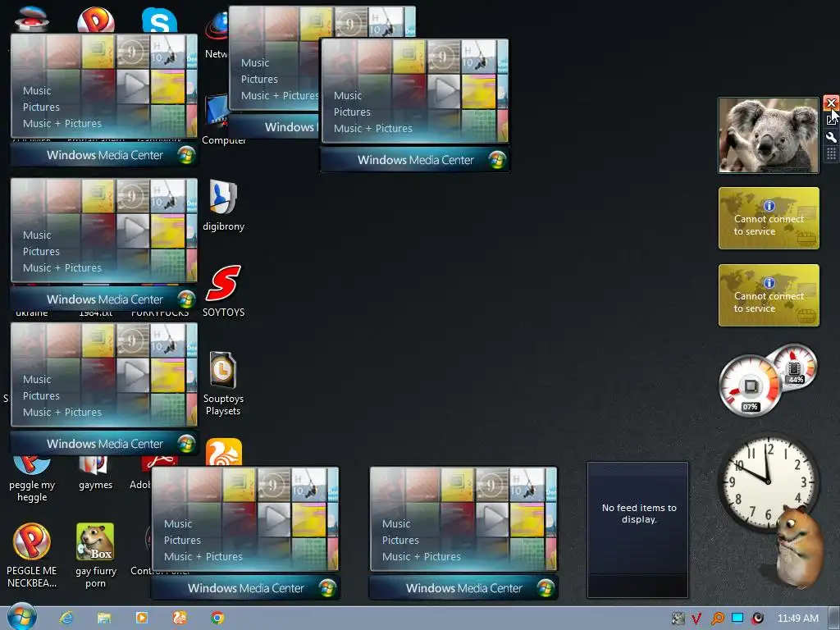
Task: Open the orange UC Browser desktop icon
Action: coord(224,453)
